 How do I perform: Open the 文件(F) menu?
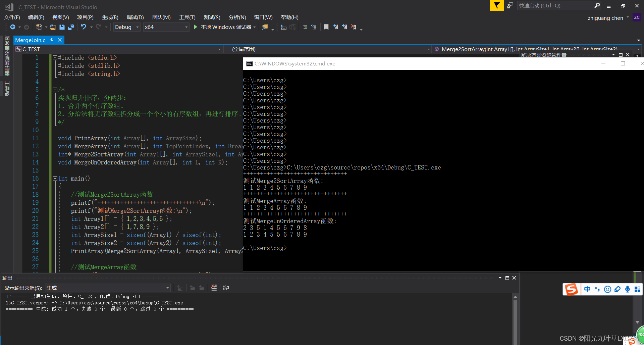click(12, 17)
